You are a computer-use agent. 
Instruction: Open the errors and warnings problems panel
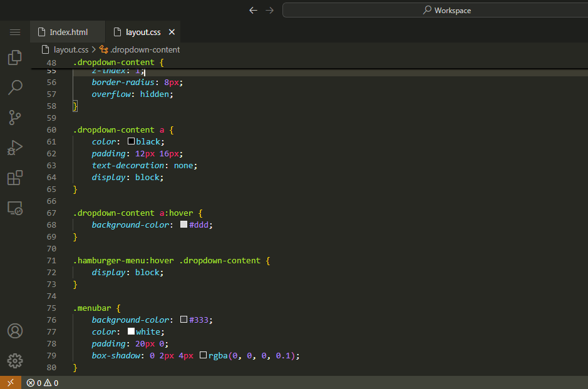tap(43, 383)
